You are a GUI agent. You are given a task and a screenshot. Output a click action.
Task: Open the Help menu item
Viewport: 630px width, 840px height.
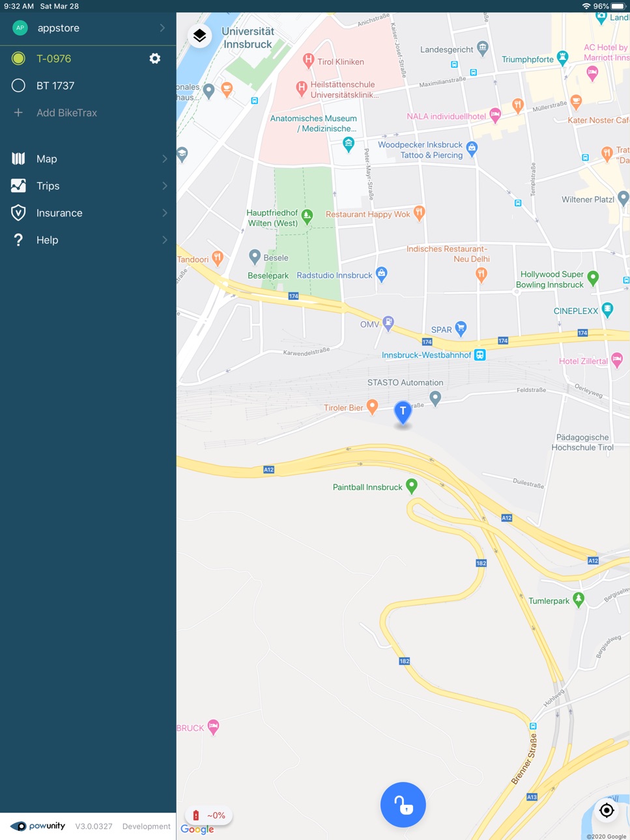pyautogui.click(x=88, y=240)
